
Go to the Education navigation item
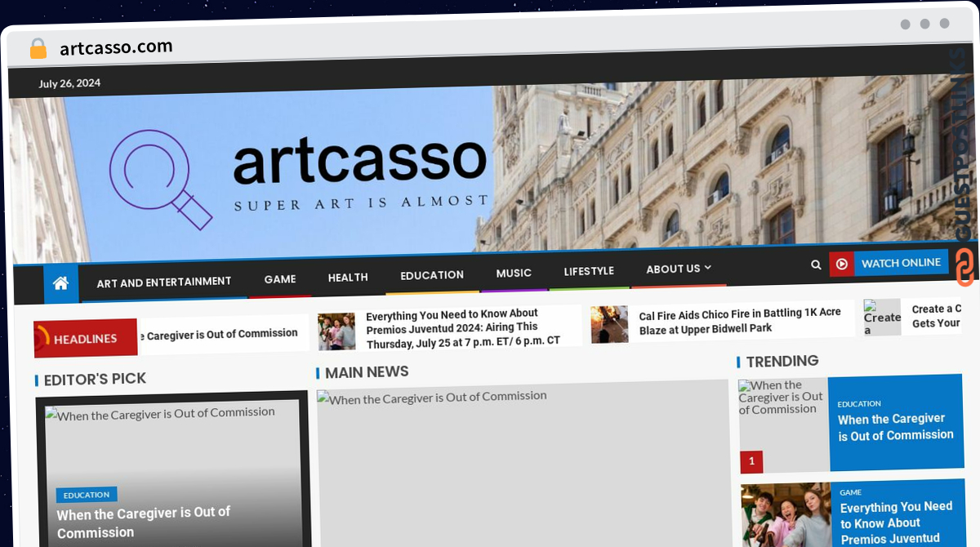[432, 275]
